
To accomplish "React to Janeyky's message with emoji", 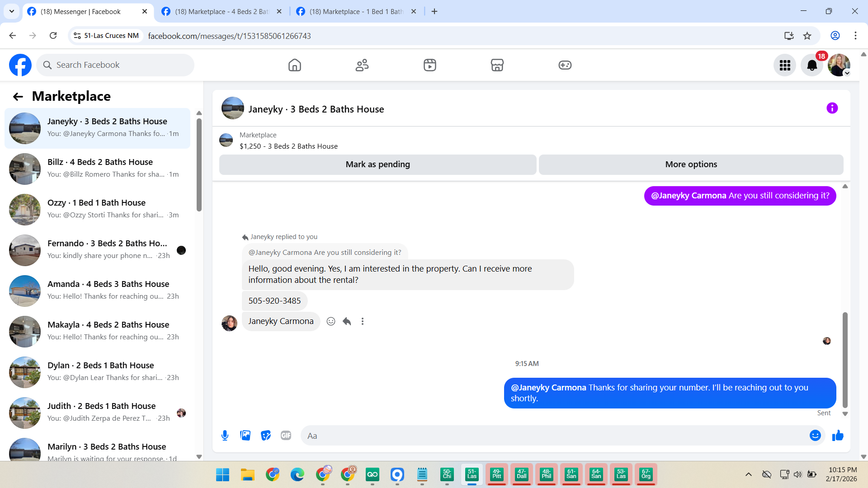I will [x=331, y=321].
